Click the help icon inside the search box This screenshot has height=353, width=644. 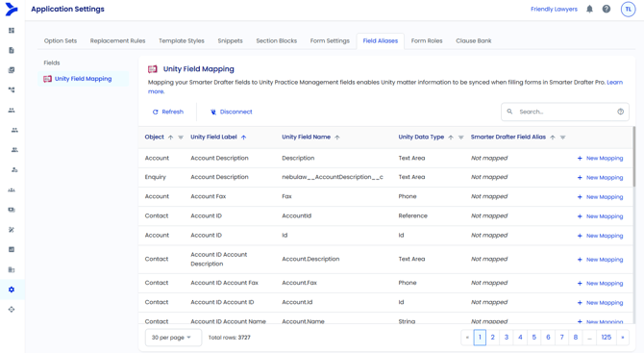click(x=621, y=112)
